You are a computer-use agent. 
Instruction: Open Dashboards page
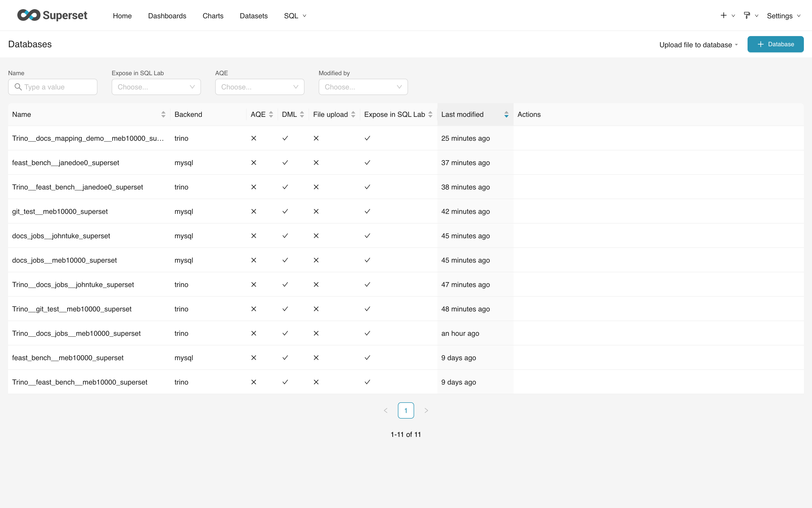coord(167,16)
